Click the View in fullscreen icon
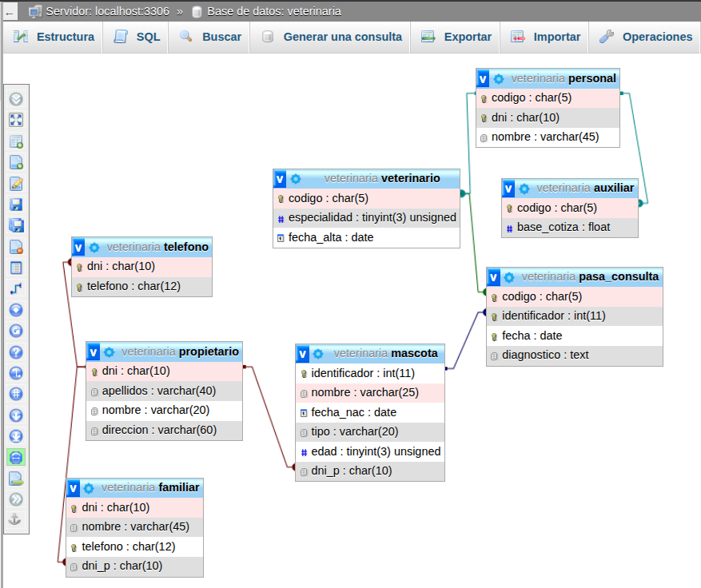 tap(16, 120)
